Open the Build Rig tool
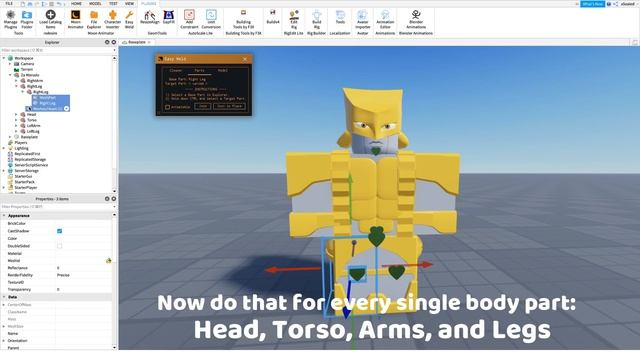The width and height of the screenshot is (640, 360). click(317, 20)
